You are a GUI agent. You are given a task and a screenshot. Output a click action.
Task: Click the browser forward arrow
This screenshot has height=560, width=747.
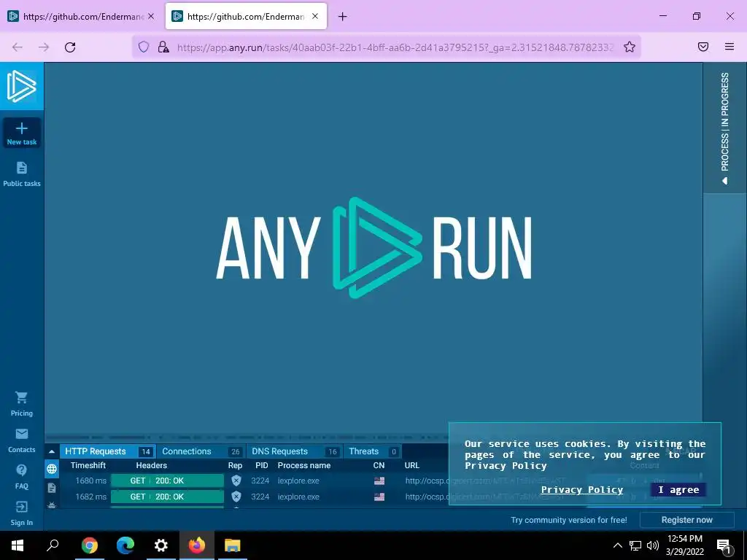[44, 47]
